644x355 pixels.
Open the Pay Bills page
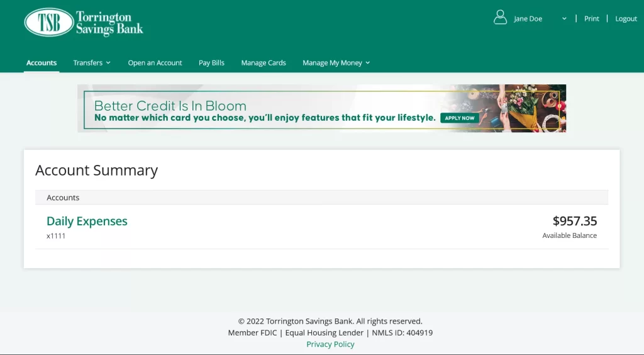point(211,63)
